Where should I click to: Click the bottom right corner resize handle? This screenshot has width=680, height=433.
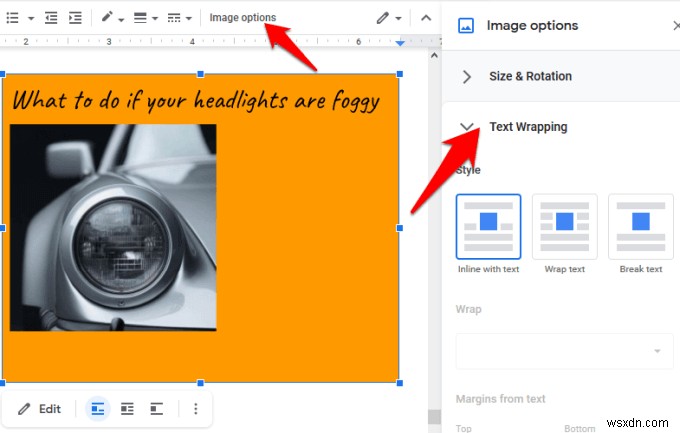(x=399, y=383)
